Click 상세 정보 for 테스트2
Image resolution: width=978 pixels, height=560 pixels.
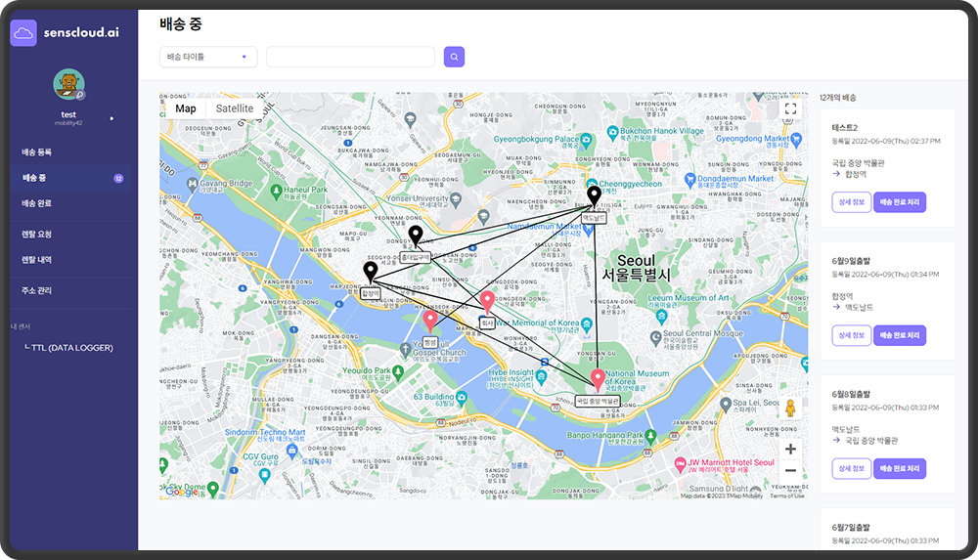coord(852,202)
